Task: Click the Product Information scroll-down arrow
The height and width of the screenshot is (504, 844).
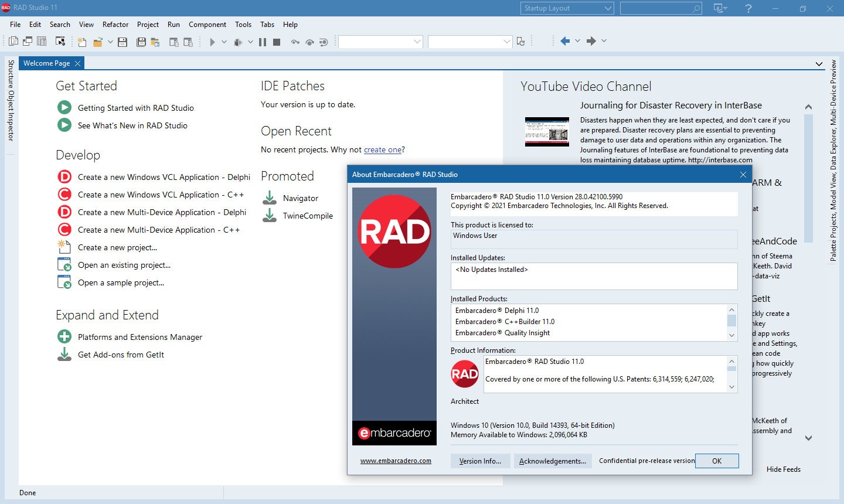Action: (x=731, y=387)
